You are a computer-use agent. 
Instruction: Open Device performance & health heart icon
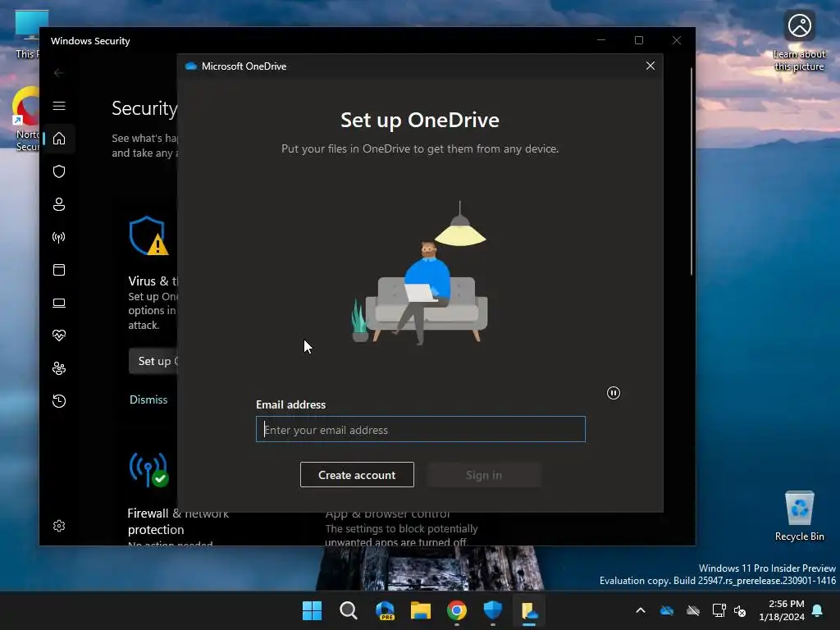point(59,336)
